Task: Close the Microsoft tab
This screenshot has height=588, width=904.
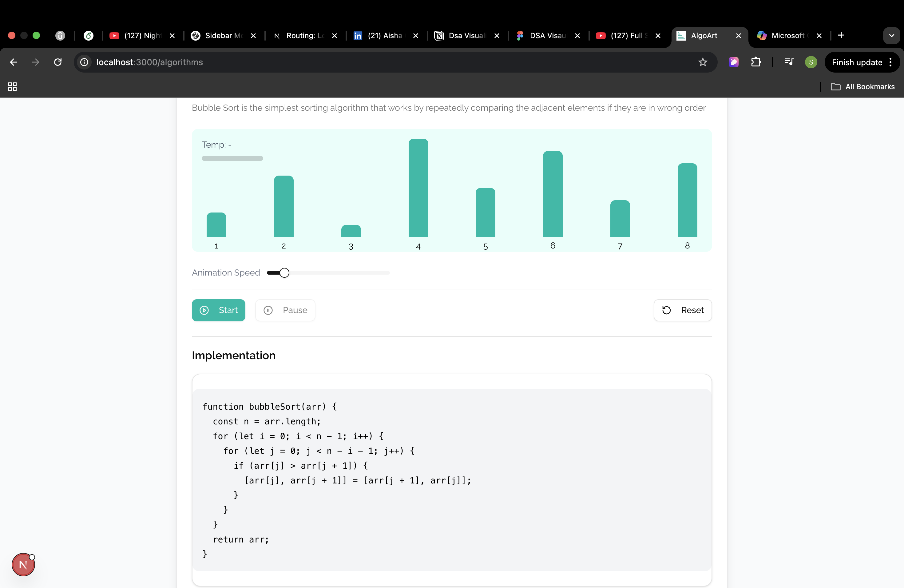Action: point(819,36)
